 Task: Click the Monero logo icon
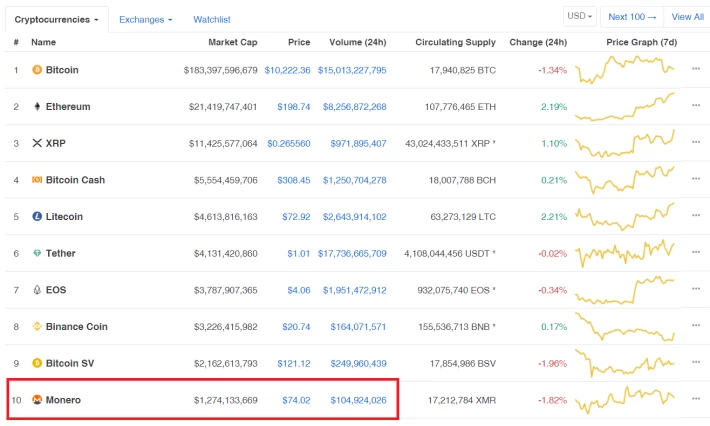[37, 400]
